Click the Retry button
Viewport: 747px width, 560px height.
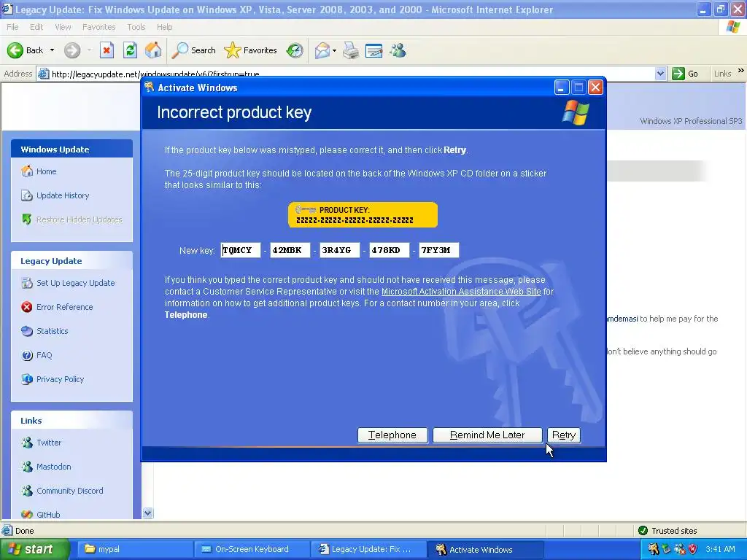564,435
